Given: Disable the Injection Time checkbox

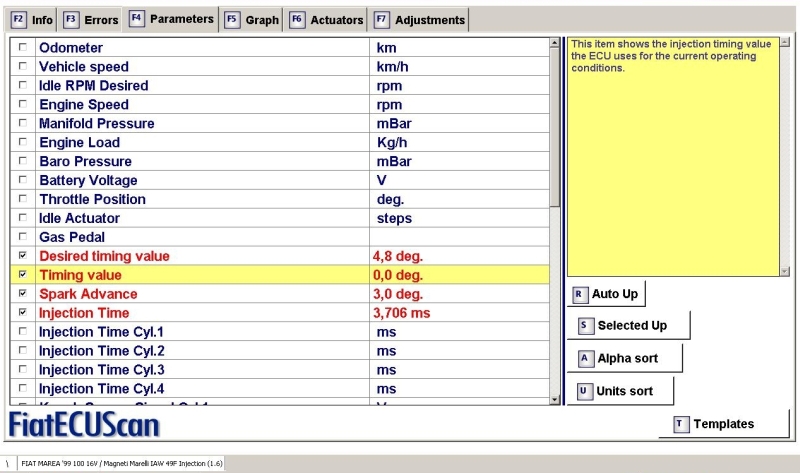Looking at the screenshot, I should coord(23,313).
